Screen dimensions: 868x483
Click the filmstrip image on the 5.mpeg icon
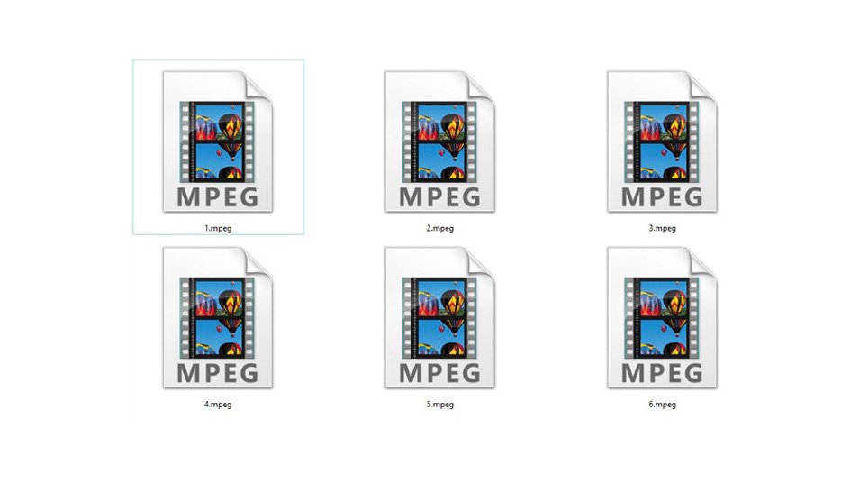[x=439, y=317]
